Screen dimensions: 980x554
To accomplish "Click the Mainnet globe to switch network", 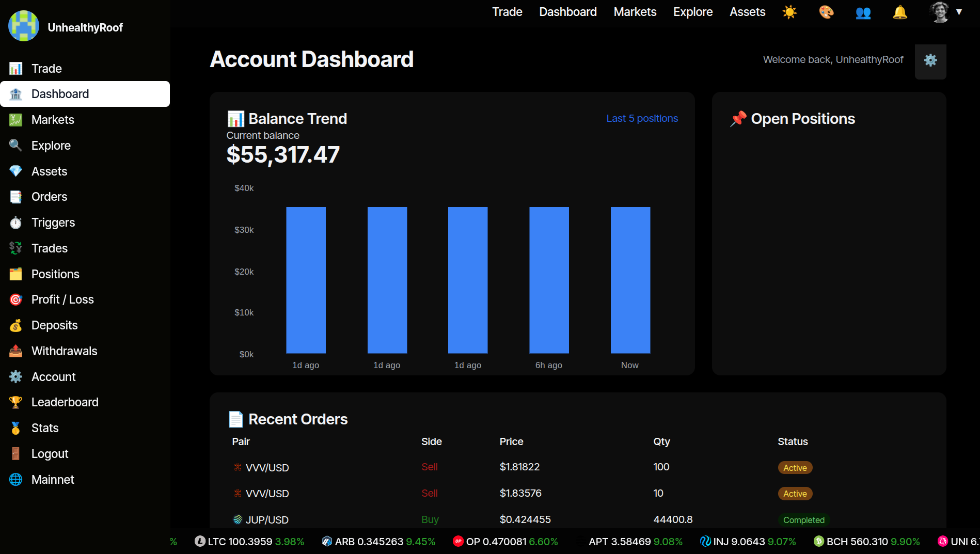I will tap(15, 479).
